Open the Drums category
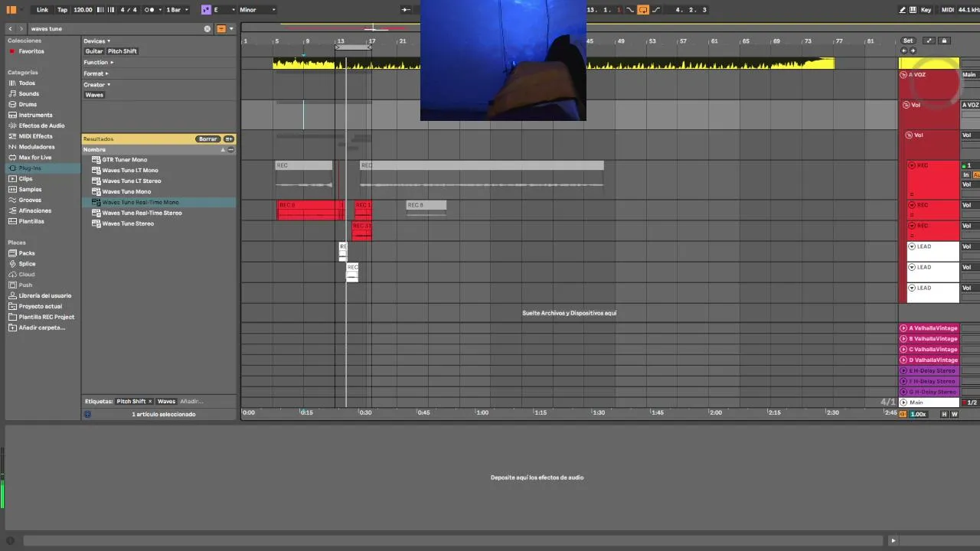The image size is (980, 551). point(28,104)
